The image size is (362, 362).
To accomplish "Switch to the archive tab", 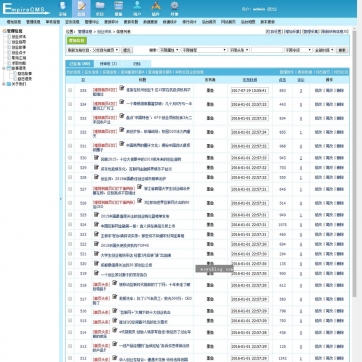I will 137,64.
